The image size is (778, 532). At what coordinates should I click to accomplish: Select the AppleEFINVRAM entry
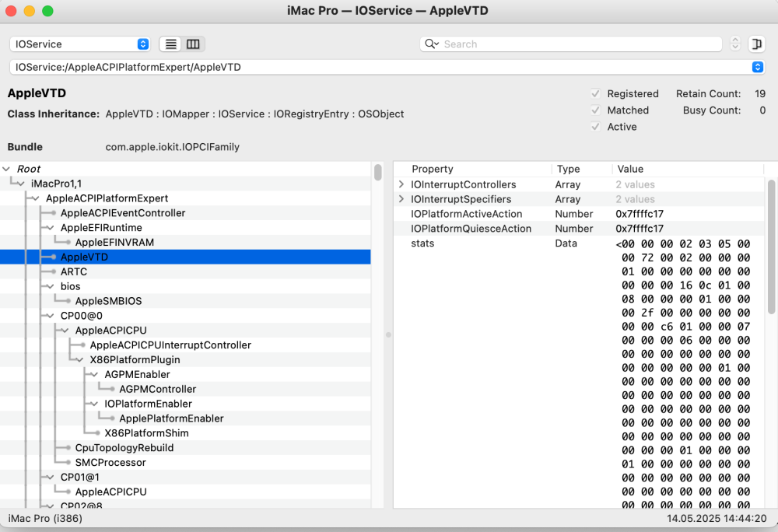click(114, 243)
